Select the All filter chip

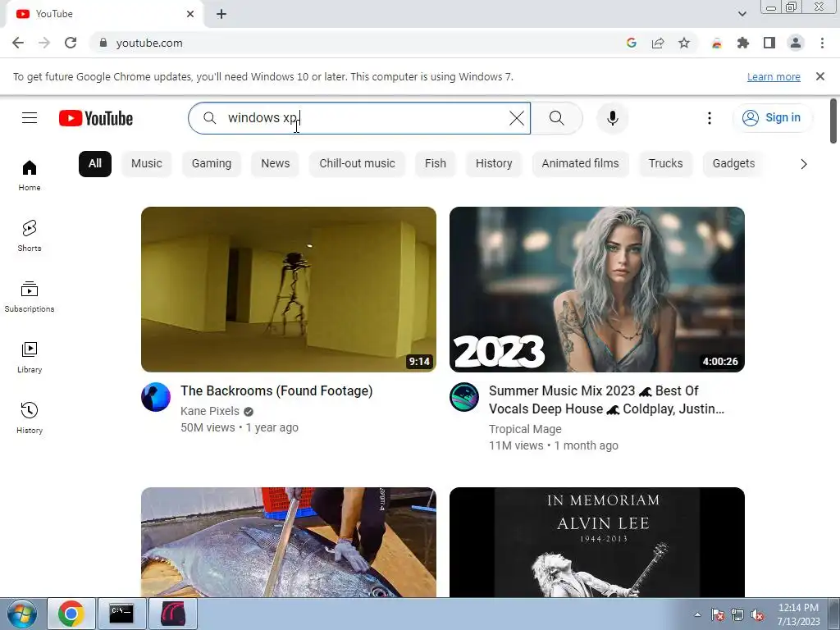pos(95,163)
